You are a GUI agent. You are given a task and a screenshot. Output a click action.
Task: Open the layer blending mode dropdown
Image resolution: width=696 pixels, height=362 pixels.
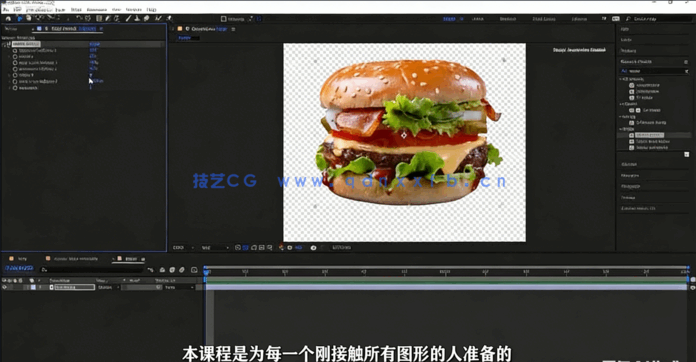tap(108, 287)
